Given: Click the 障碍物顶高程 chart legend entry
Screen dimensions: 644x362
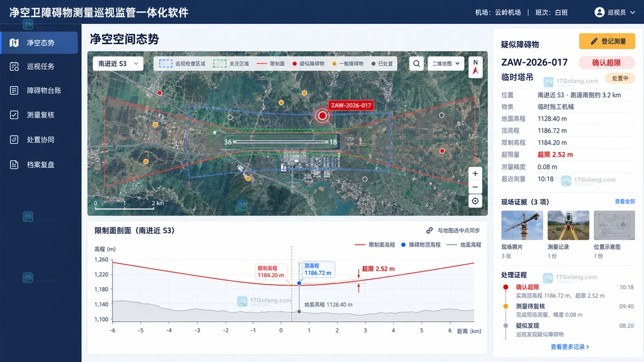Looking at the screenshot, I should [x=421, y=245].
